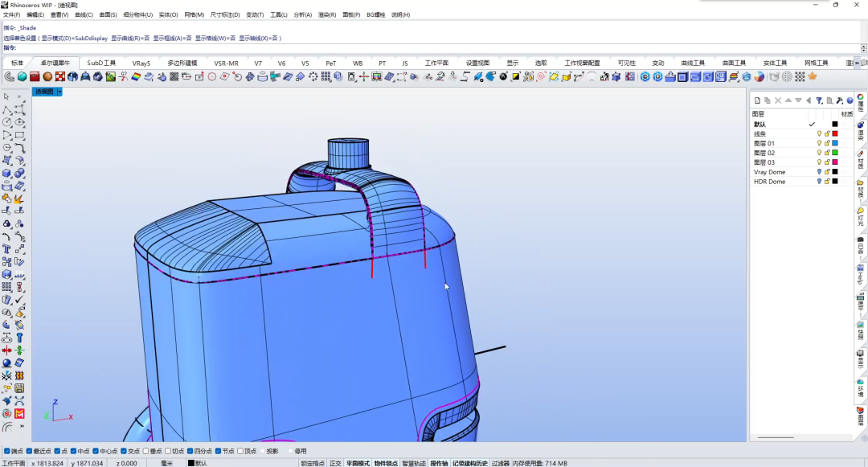Screen dimensions: 868x467
Task: Click the orange basketball sphere icon
Action: pyautogui.click(x=47, y=77)
